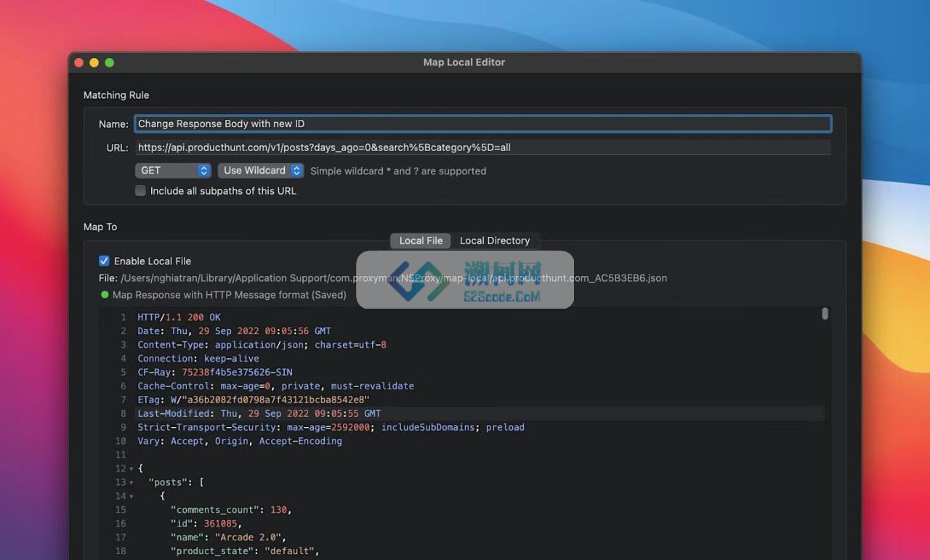Click the Cache-Control header line
The width and height of the screenshot is (930, 560).
tap(275, 386)
